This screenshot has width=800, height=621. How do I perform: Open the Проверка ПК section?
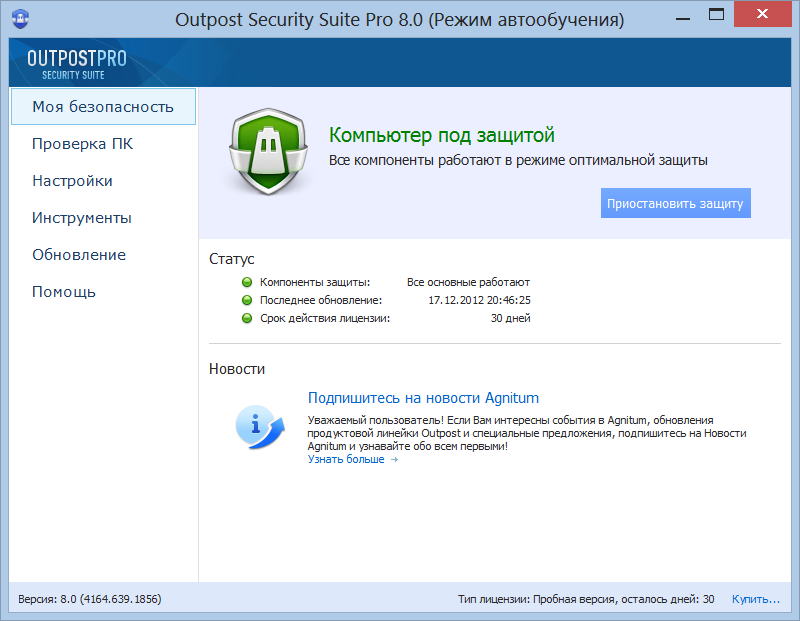[x=82, y=144]
